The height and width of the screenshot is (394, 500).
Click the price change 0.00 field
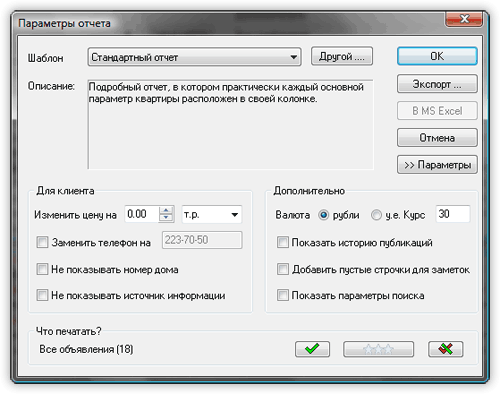(142, 214)
